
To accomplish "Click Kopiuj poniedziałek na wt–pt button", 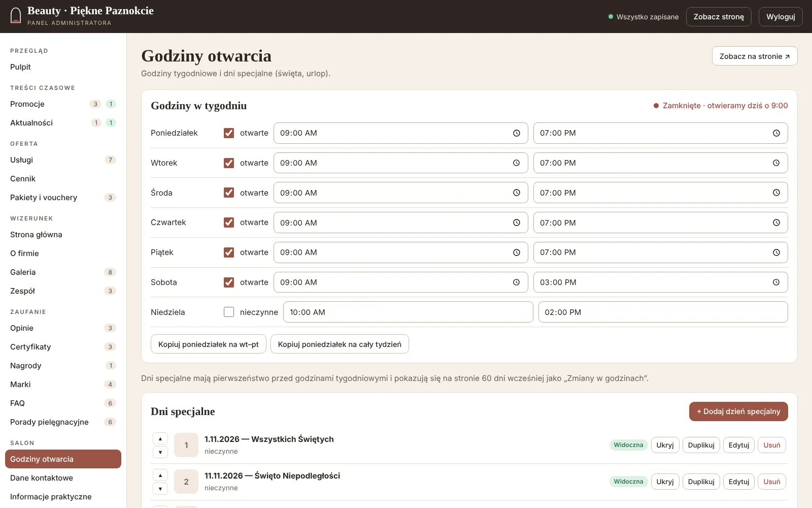I will pyautogui.click(x=209, y=344).
